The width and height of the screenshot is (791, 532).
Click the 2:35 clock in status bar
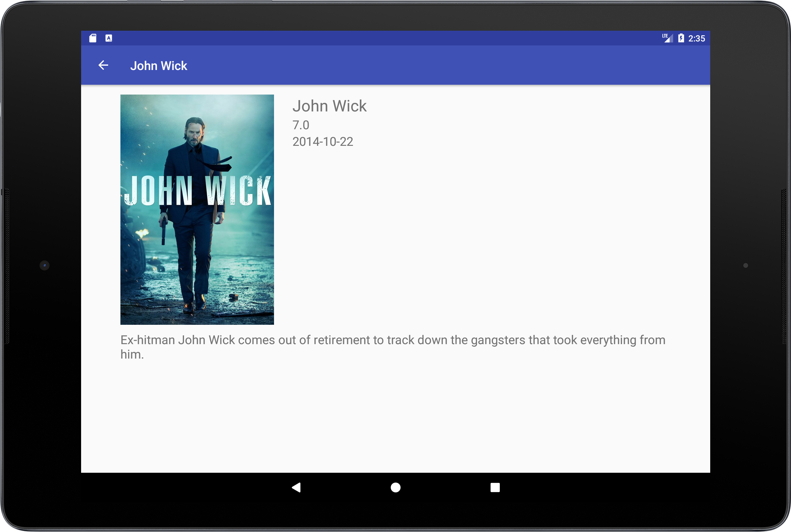697,38
